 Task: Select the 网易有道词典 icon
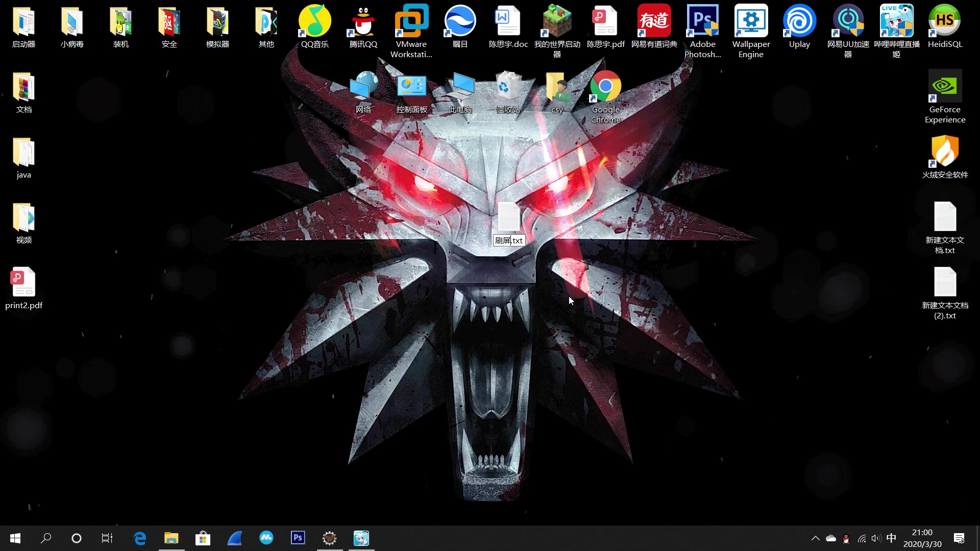coord(654,21)
